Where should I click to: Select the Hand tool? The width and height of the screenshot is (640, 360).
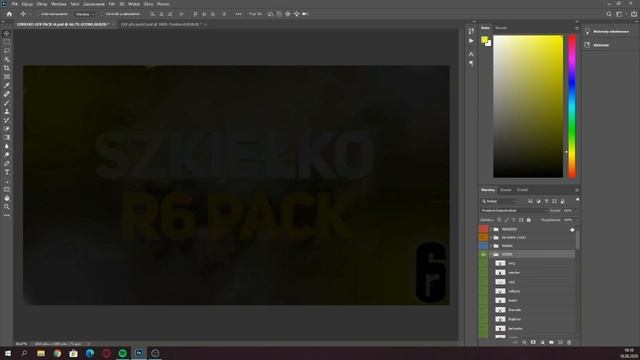pos(7,198)
